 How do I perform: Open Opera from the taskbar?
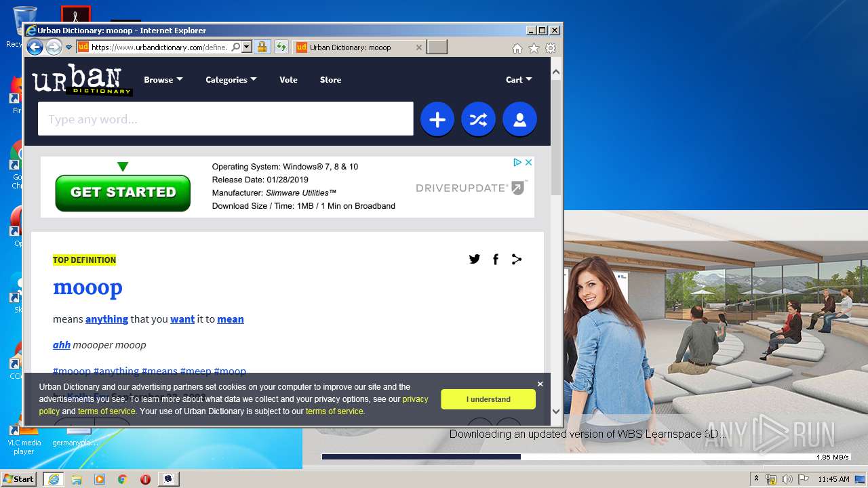coord(145,479)
